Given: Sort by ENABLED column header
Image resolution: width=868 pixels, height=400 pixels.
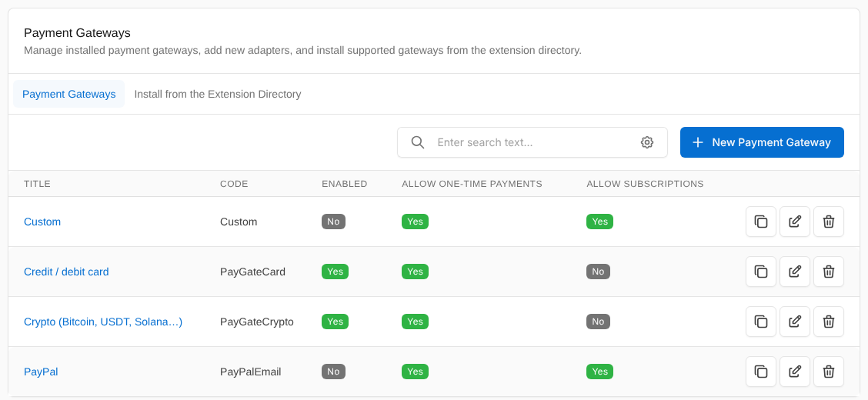Looking at the screenshot, I should coord(344,184).
